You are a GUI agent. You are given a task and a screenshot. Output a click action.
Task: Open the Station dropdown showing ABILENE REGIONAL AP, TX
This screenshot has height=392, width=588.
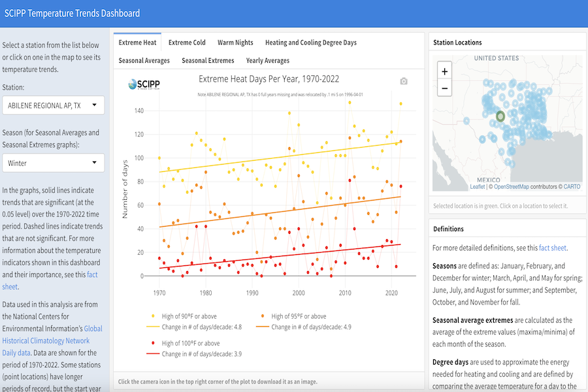point(54,105)
